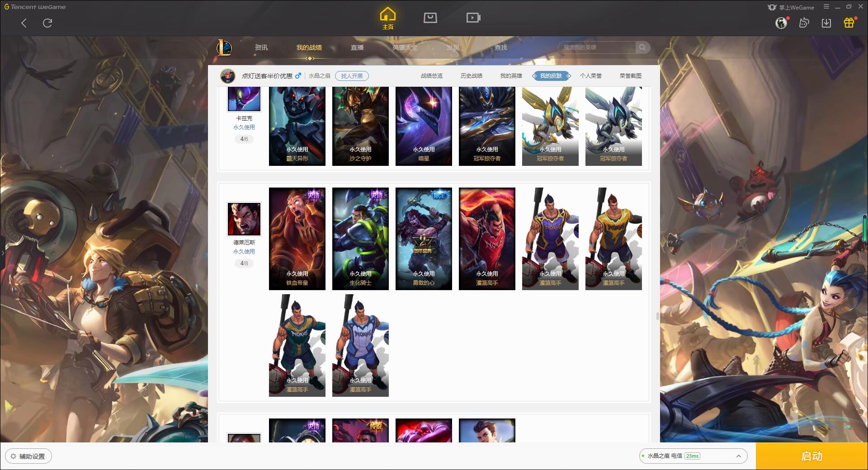Open the 主页 home icon

[388, 19]
